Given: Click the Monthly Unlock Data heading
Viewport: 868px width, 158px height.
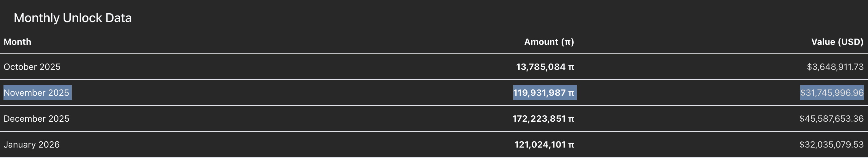Looking at the screenshot, I should pyautogui.click(x=72, y=18).
